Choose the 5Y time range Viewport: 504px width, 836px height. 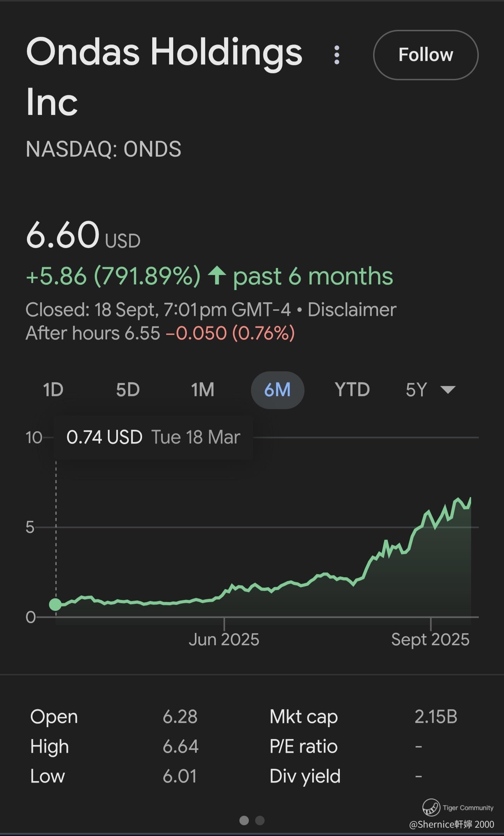[x=416, y=390]
